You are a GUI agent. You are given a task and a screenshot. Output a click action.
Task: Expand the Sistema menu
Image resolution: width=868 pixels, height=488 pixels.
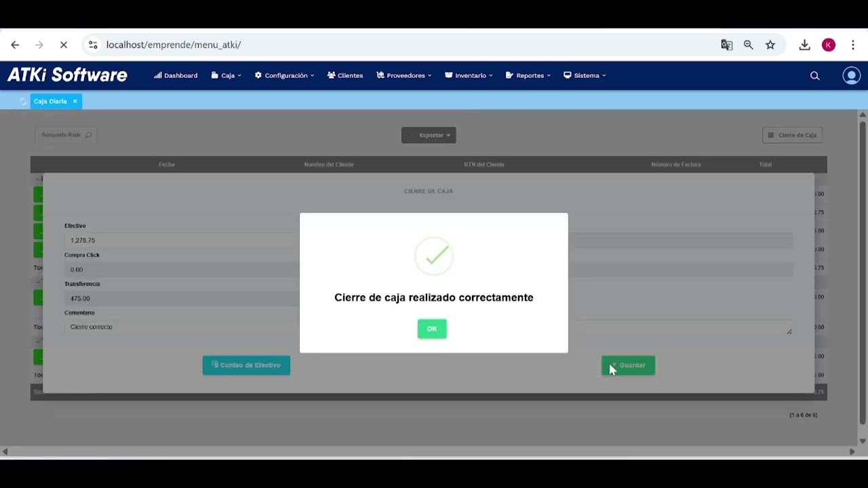pos(585,75)
